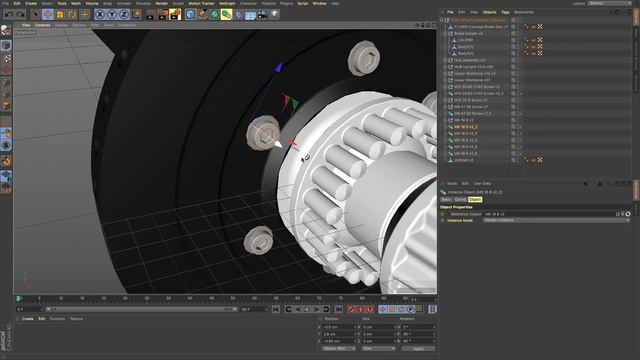Screen dimensions: 640x360
Task: Open the viewport Cameras menu
Action: 42,25
